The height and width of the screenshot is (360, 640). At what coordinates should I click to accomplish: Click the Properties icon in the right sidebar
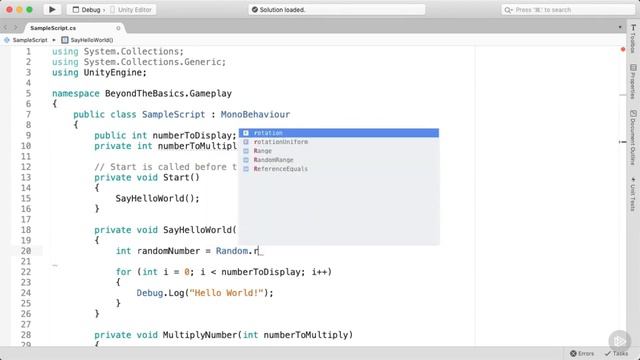(633, 67)
